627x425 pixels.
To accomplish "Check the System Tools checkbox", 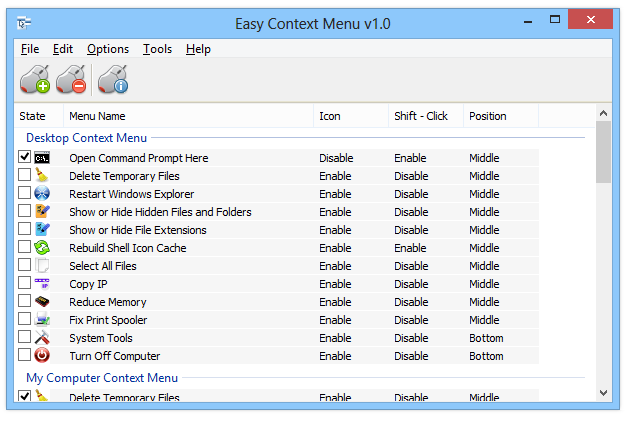I will (24, 336).
